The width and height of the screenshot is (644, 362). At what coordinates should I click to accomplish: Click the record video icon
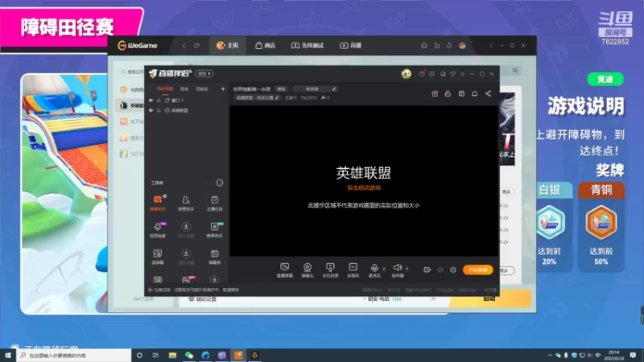click(427, 269)
